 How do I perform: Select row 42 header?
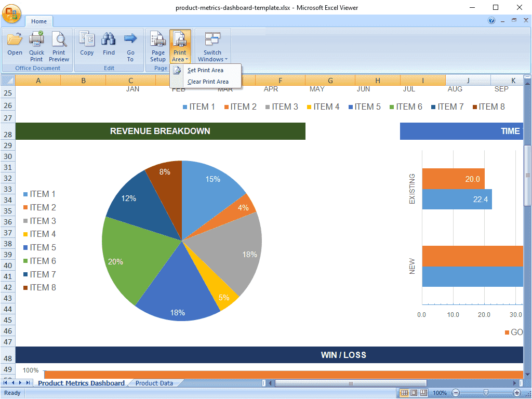click(x=8, y=287)
